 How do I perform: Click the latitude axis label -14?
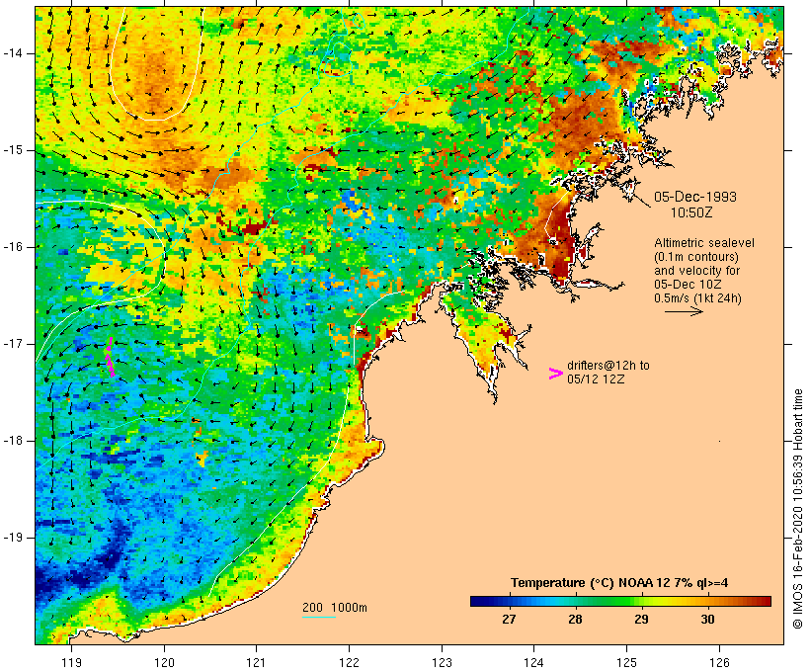tap(12, 53)
